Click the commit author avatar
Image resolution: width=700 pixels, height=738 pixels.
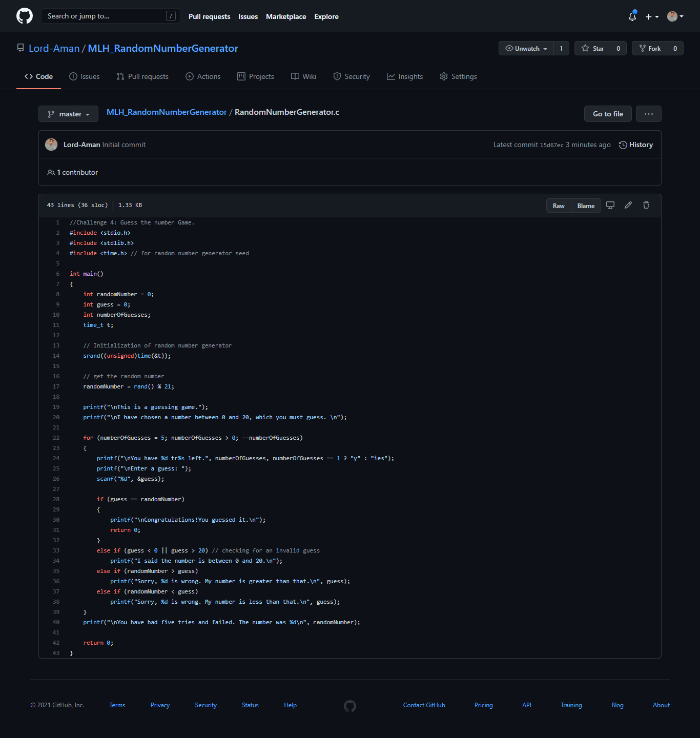(x=51, y=145)
